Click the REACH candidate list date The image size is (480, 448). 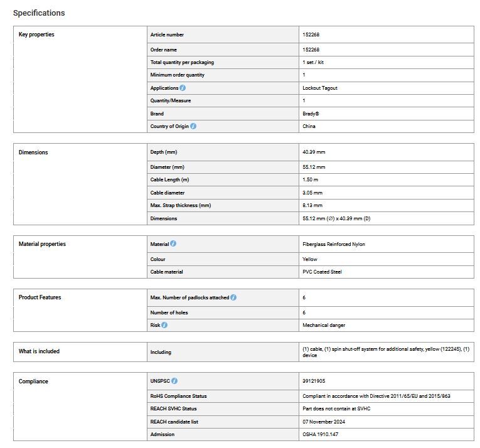point(324,422)
